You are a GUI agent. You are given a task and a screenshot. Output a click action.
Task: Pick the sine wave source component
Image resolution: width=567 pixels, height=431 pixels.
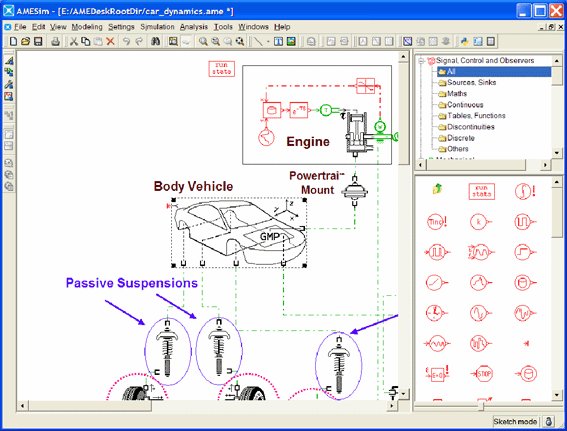481,313
